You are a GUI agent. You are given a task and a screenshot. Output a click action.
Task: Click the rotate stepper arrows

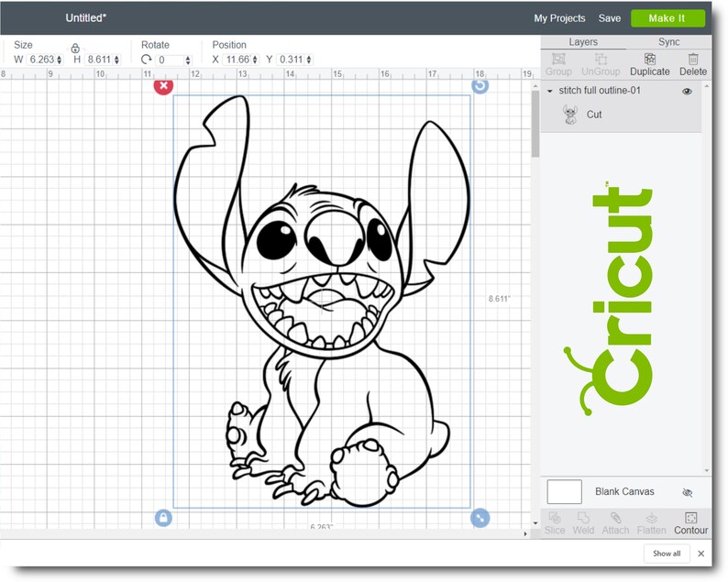click(188, 60)
